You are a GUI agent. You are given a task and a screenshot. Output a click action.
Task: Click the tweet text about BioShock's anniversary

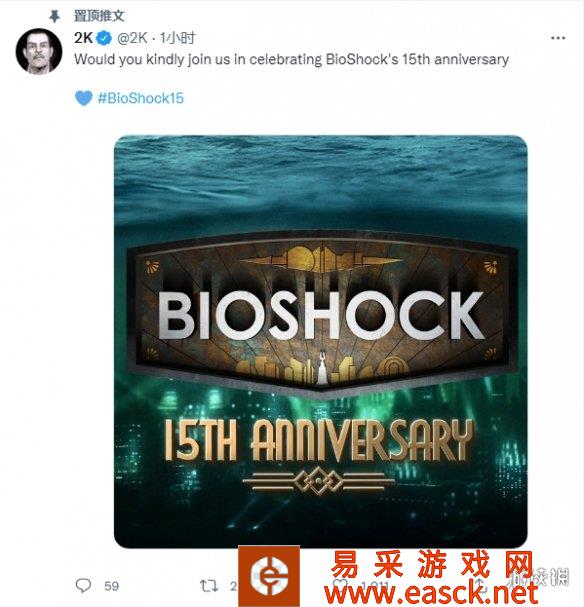click(291, 60)
